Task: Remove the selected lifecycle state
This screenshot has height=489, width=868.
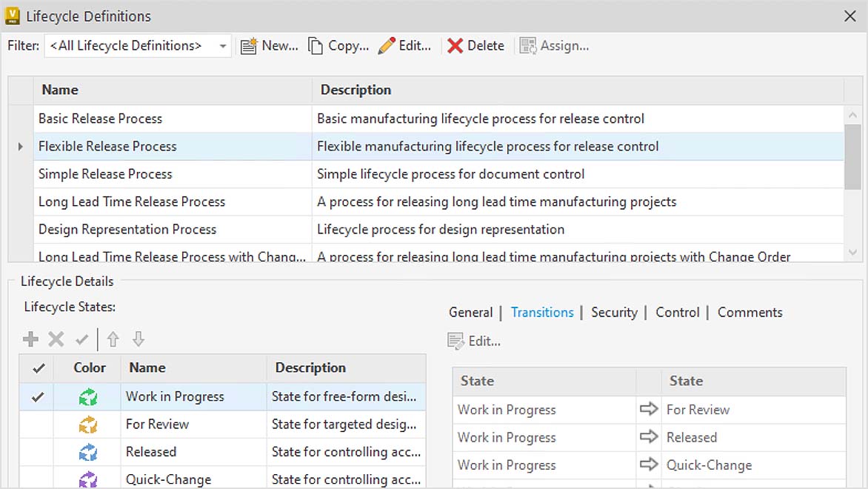Action: pos(56,339)
